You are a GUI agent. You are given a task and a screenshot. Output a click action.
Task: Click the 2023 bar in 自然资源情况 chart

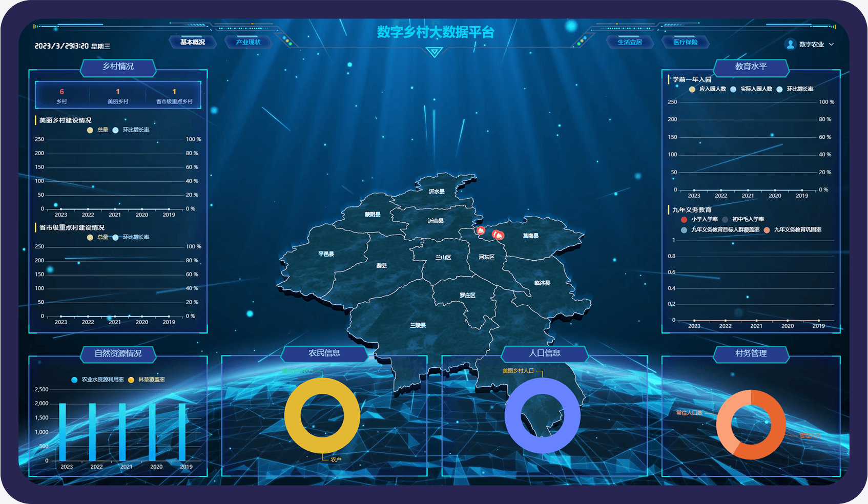[63, 432]
